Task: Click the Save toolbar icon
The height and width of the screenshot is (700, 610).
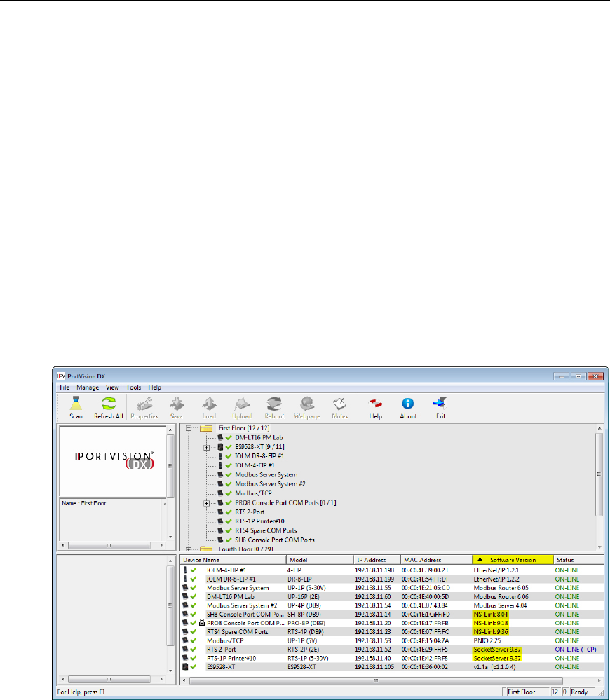Action: tap(177, 404)
